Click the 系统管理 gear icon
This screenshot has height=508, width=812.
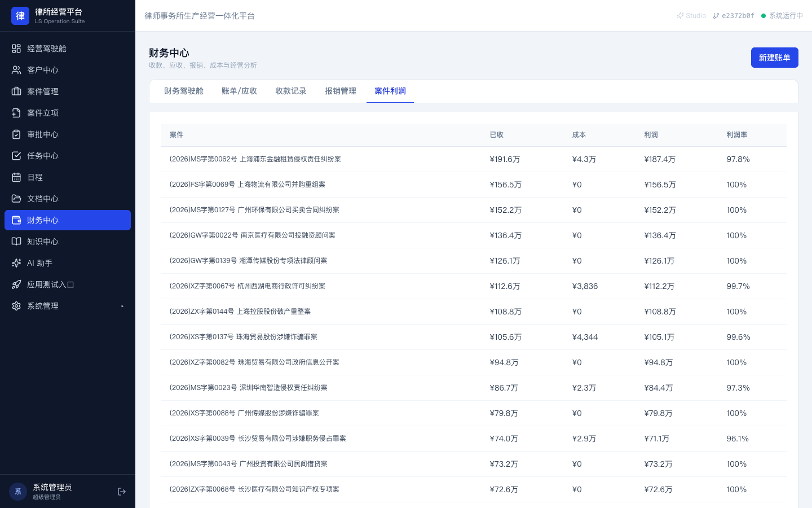pyautogui.click(x=16, y=306)
